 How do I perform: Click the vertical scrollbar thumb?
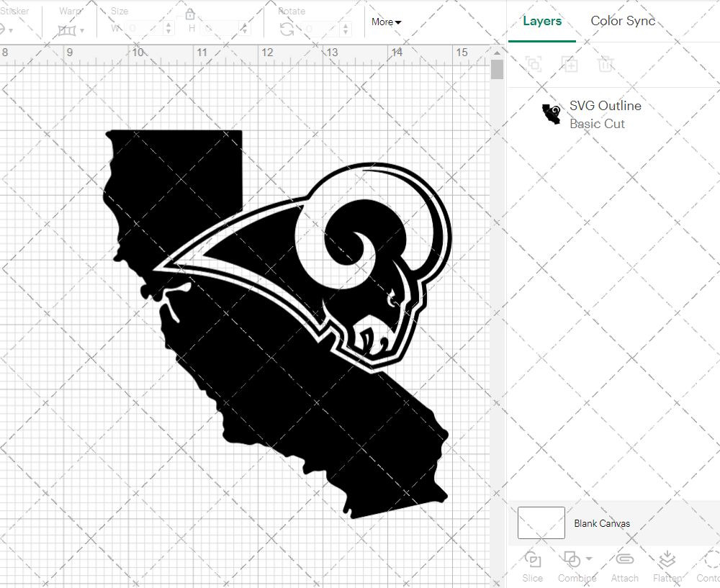coord(497,70)
